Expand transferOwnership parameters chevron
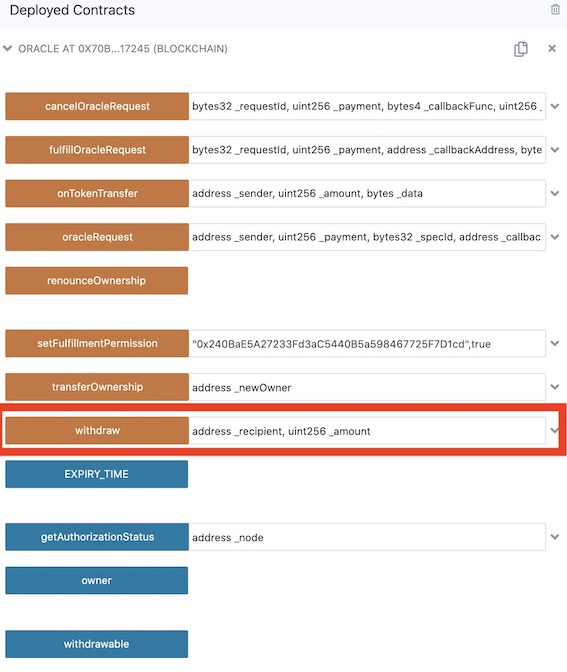The width and height of the screenshot is (567, 672). 555,387
